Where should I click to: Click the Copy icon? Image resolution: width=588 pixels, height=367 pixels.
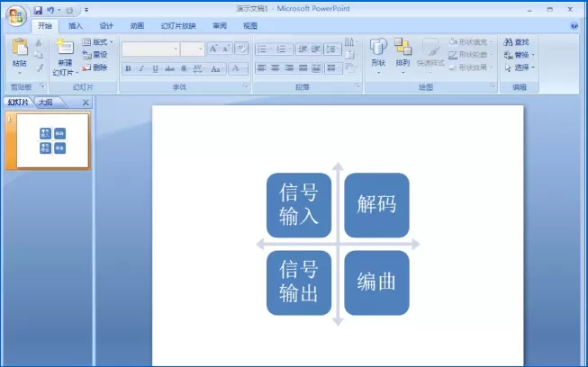tap(39, 55)
